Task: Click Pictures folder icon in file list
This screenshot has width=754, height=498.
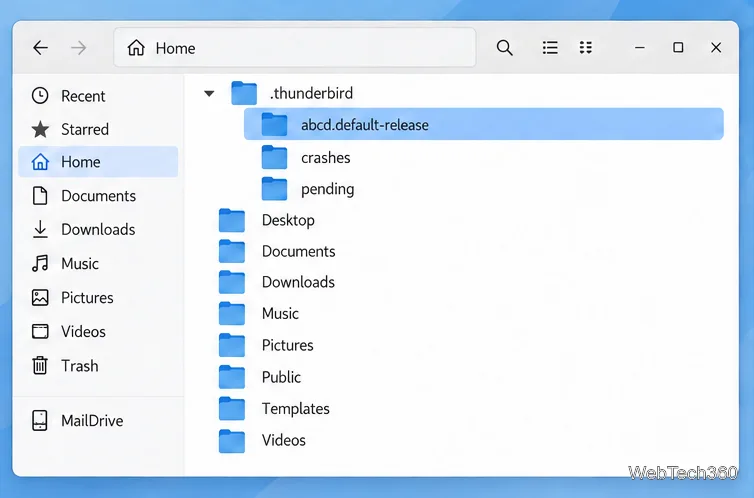Action: pyautogui.click(x=232, y=345)
